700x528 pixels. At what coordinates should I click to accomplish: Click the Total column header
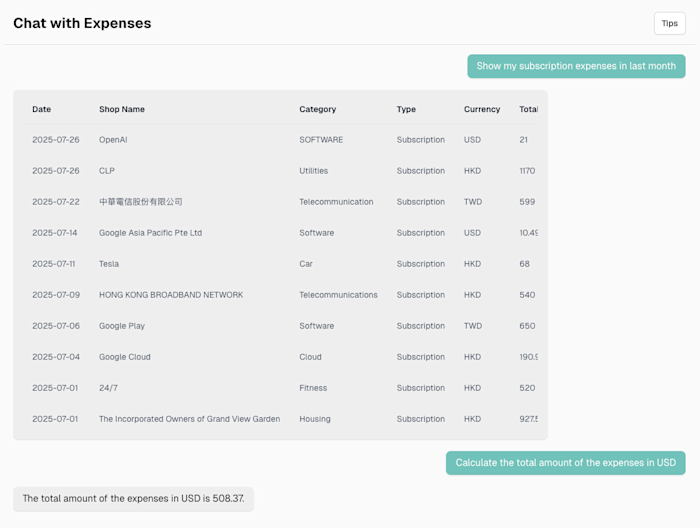(x=528, y=109)
